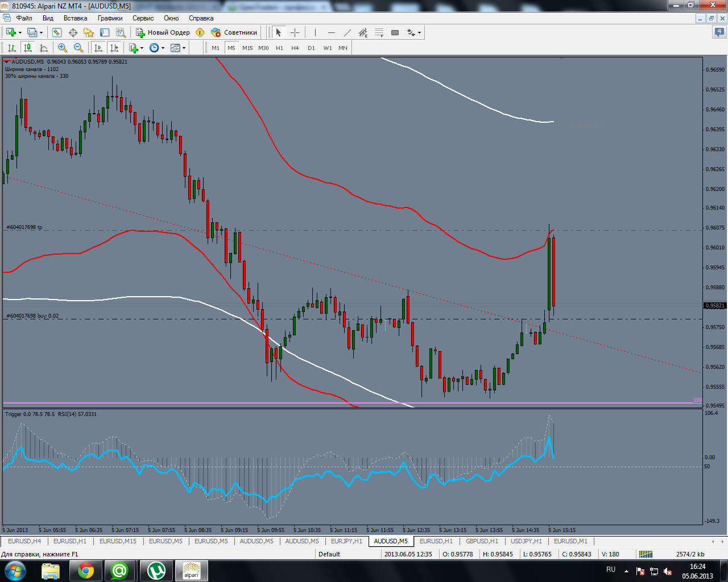728x582 pixels.
Task: Zoom in on the chart
Action: pos(63,48)
